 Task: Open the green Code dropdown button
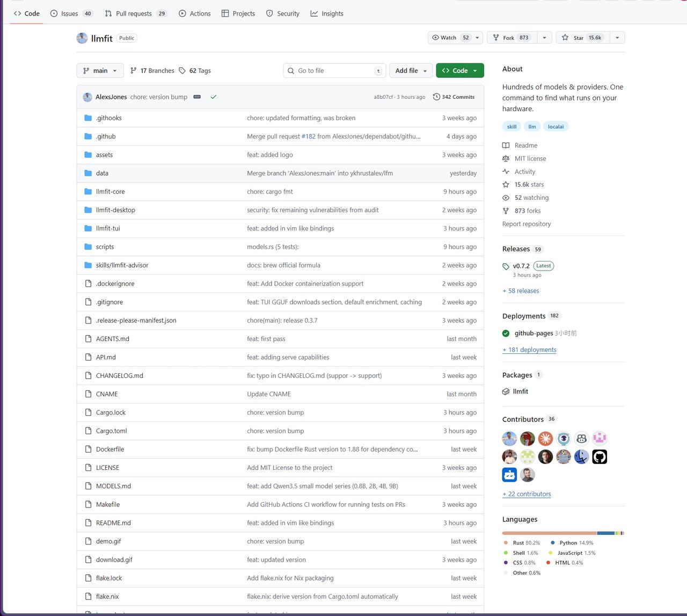pos(460,71)
